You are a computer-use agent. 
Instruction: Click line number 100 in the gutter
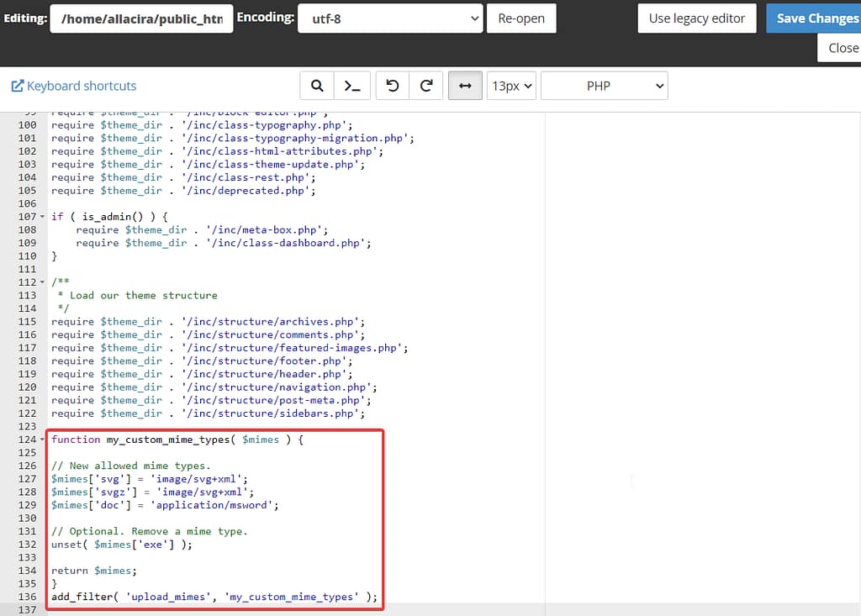[x=28, y=124]
